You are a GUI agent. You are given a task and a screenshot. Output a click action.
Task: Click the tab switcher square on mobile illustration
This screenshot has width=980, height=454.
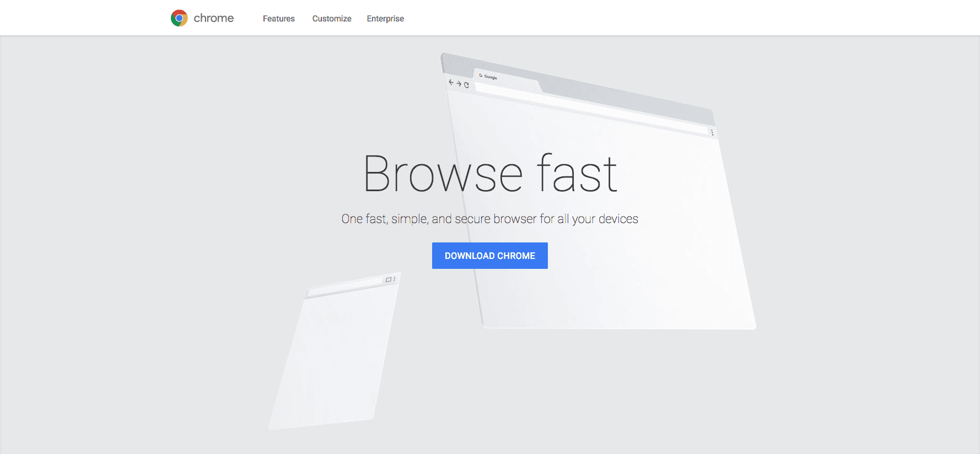coord(389,280)
